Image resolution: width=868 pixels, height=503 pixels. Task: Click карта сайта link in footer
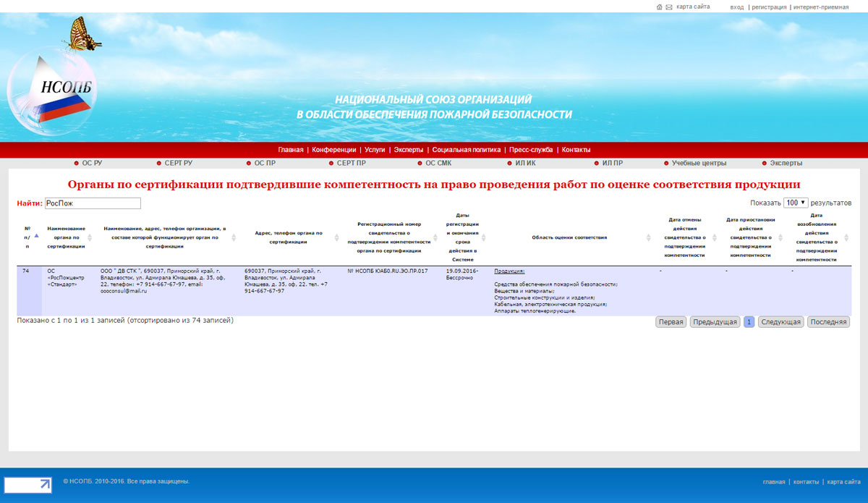pyautogui.click(x=843, y=482)
